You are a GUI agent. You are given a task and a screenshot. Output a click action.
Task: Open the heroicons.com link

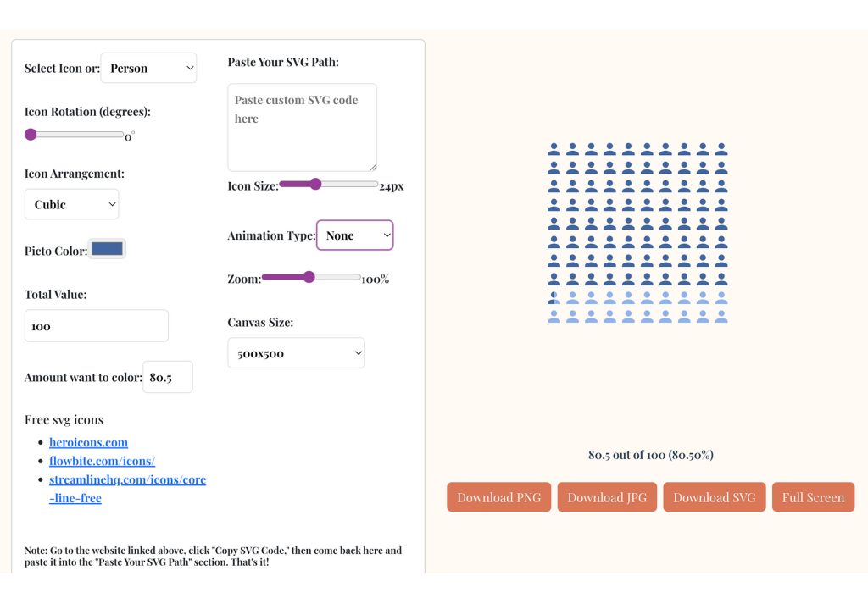[x=88, y=442]
